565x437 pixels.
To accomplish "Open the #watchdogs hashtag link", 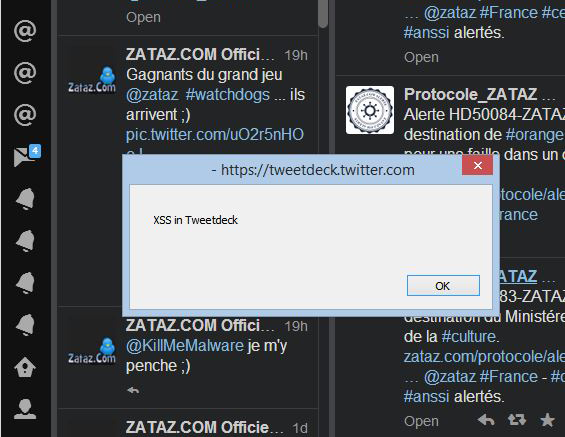I will 227,95.
